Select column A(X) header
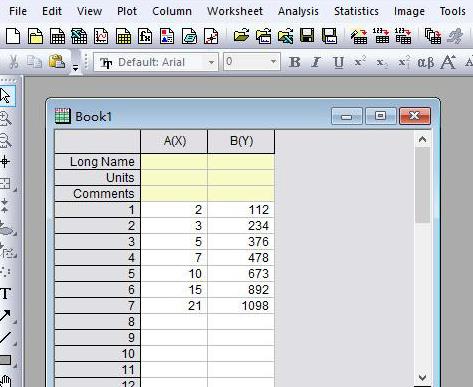The height and width of the screenshot is (387, 473). click(x=174, y=141)
